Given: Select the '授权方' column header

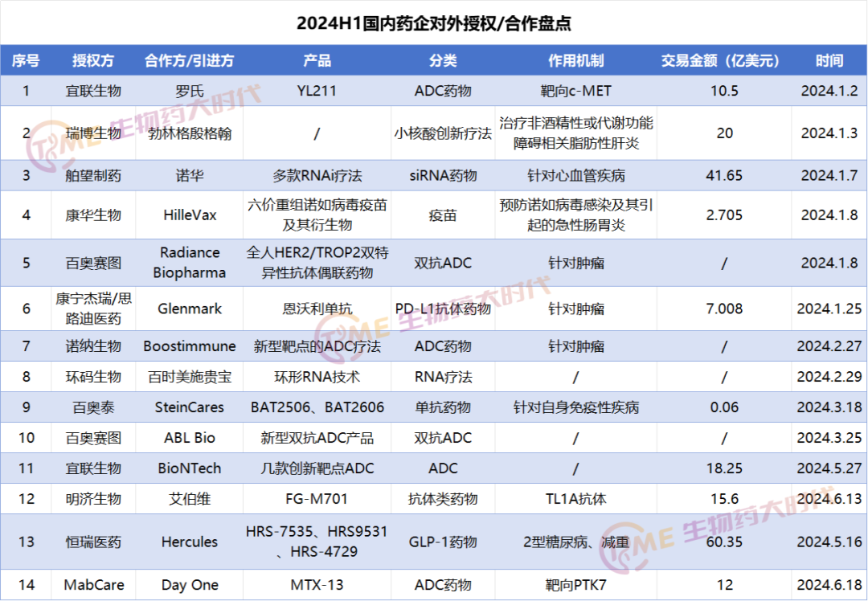Looking at the screenshot, I should (x=93, y=60).
